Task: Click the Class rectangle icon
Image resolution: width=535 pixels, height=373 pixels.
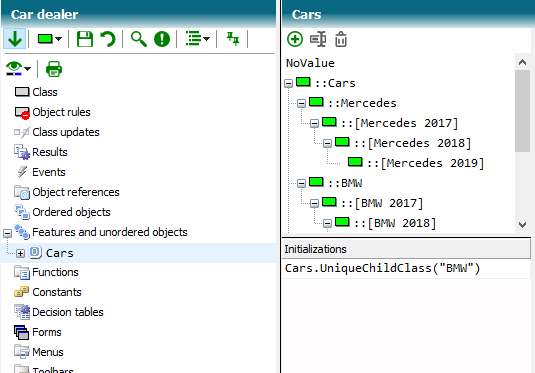Action: [22, 92]
